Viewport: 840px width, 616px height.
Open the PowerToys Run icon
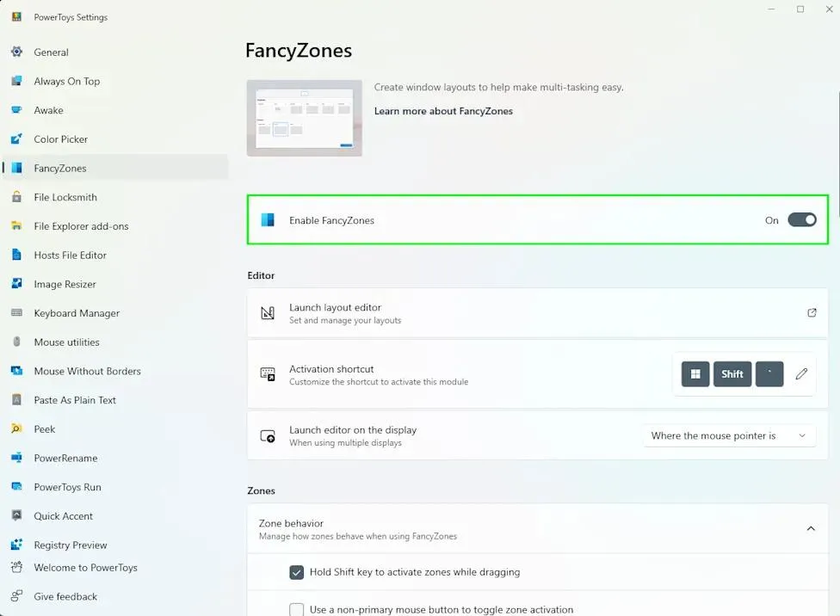pyautogui.click(x=16, y=486)
